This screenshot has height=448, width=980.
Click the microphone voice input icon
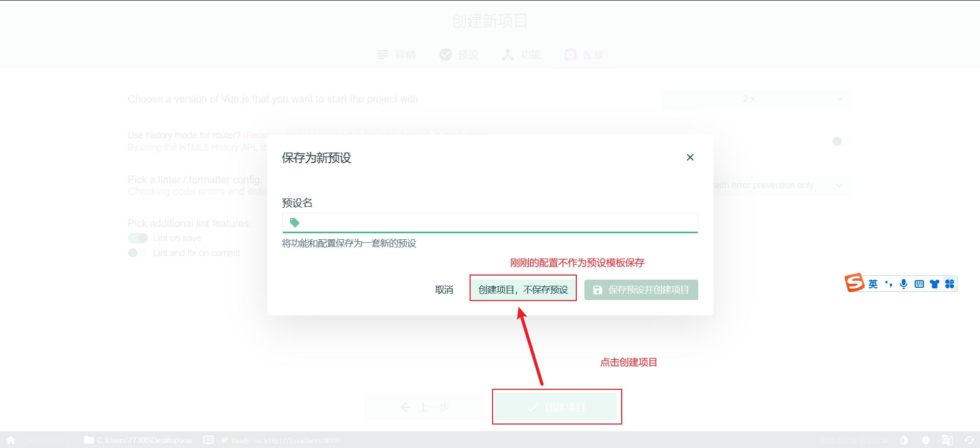point(903,284)
